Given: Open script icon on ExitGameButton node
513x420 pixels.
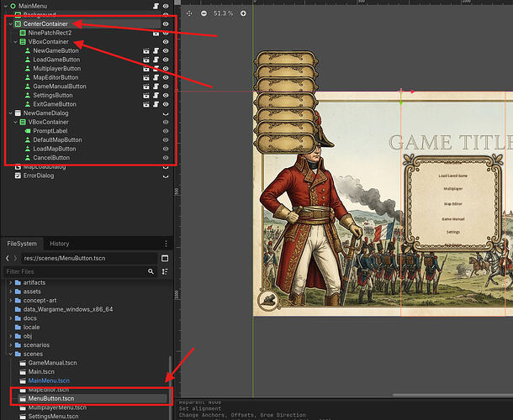Looking at the screenshot, I should (x=156, y=104).
